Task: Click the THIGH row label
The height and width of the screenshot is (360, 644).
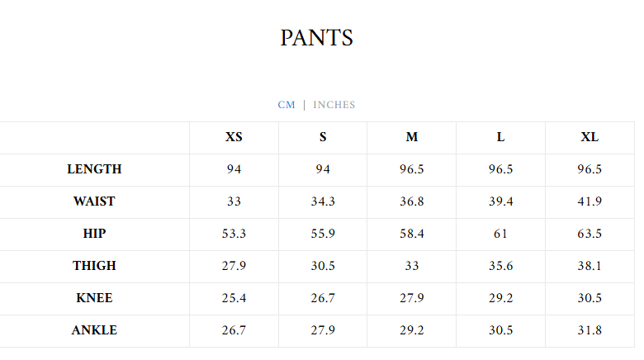Action: coord(94,266)
